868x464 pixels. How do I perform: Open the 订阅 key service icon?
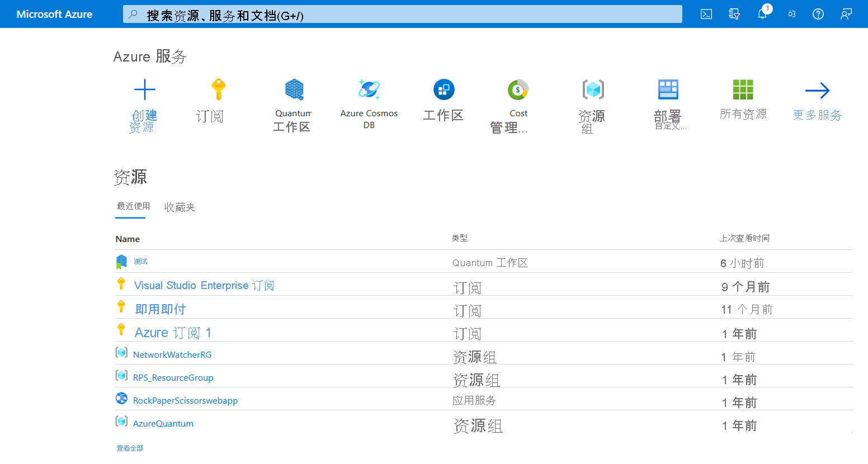tap(218, 89)
